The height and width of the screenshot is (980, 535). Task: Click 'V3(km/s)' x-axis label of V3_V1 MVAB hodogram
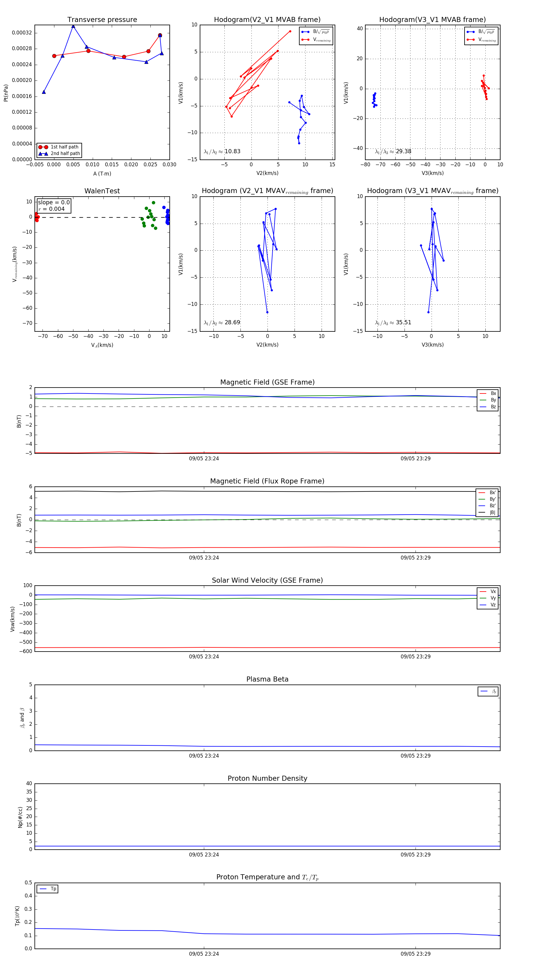tap(432, 173)
